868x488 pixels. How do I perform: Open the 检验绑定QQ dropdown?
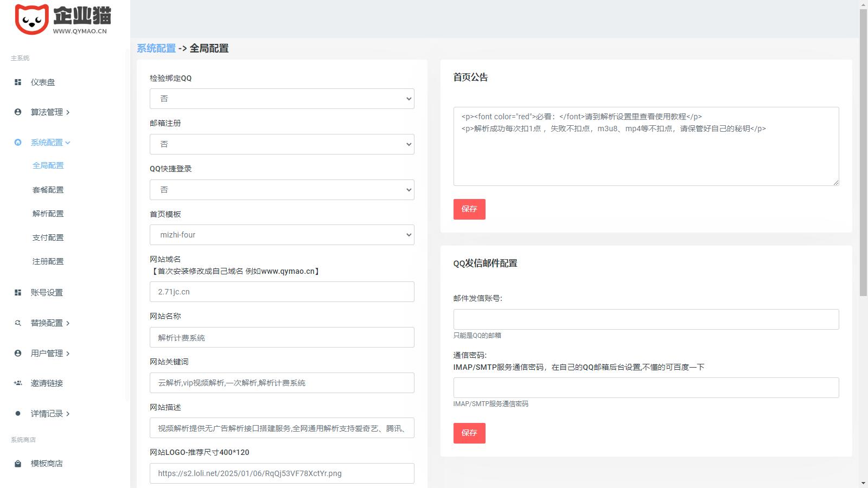(x=282, y=99)
